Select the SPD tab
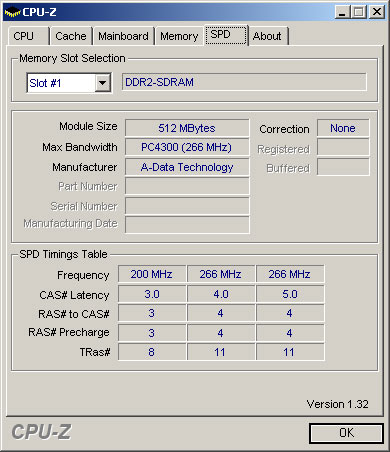The height and width of the screenshot is (452, 390). pyautogui.click(x=226, y=35)
